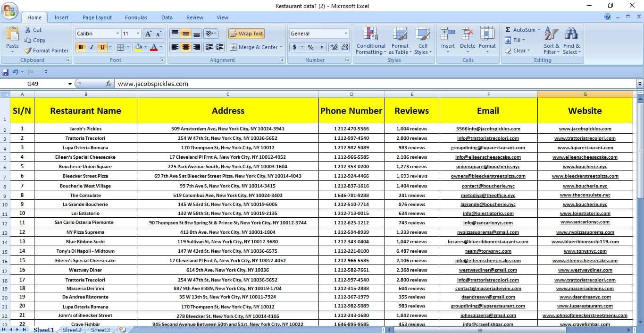This screenshot has width=644, height=333.
Task: Click the insert function fx icon
Action: coord(109,84)
